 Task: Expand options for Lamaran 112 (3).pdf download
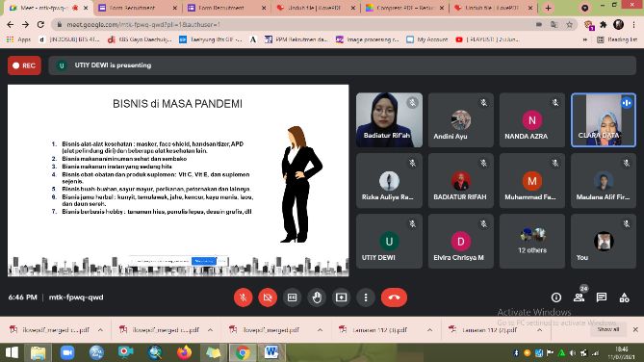429,330
